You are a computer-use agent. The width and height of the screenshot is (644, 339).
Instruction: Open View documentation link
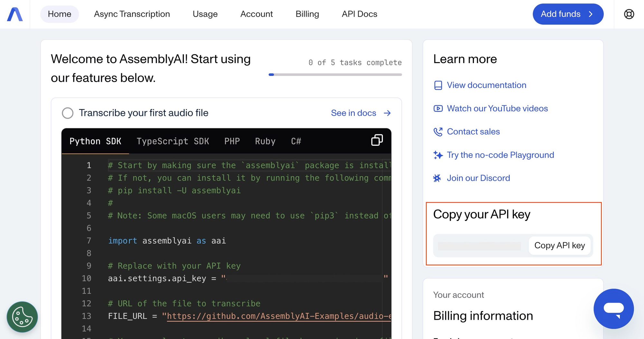[487, 85]
